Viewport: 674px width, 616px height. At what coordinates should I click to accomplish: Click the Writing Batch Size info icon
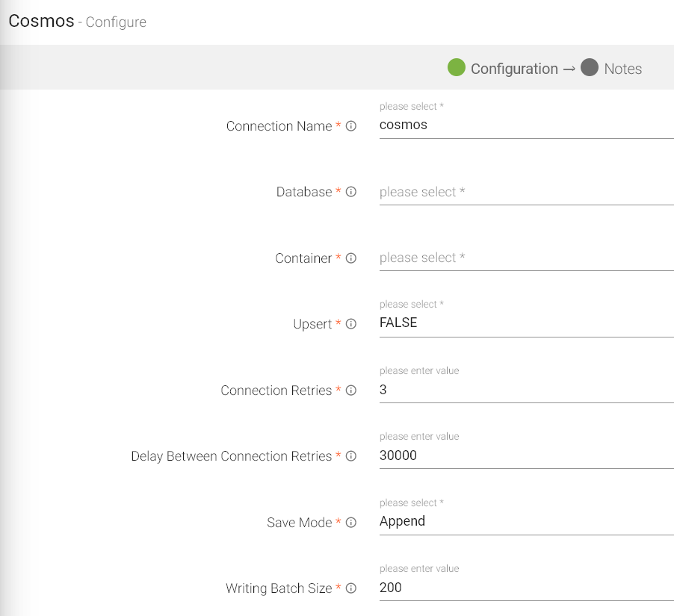tap(351, 588)
